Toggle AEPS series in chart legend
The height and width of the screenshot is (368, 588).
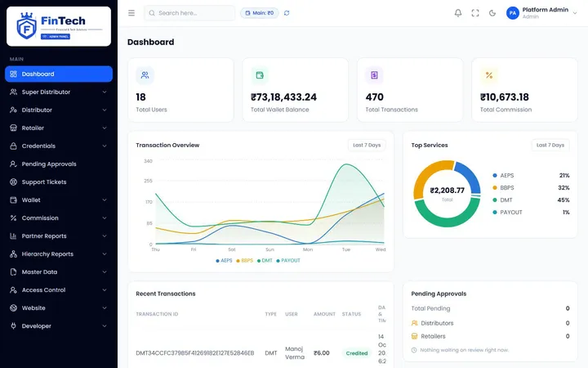225,261
